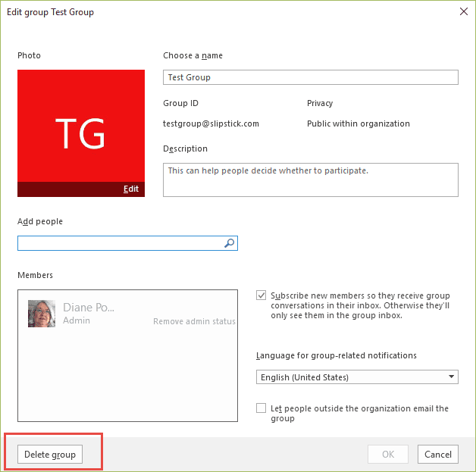Viewport: 476px width, 472px height.
Task: Edit the group photo
Action: [x=131, y=189]
